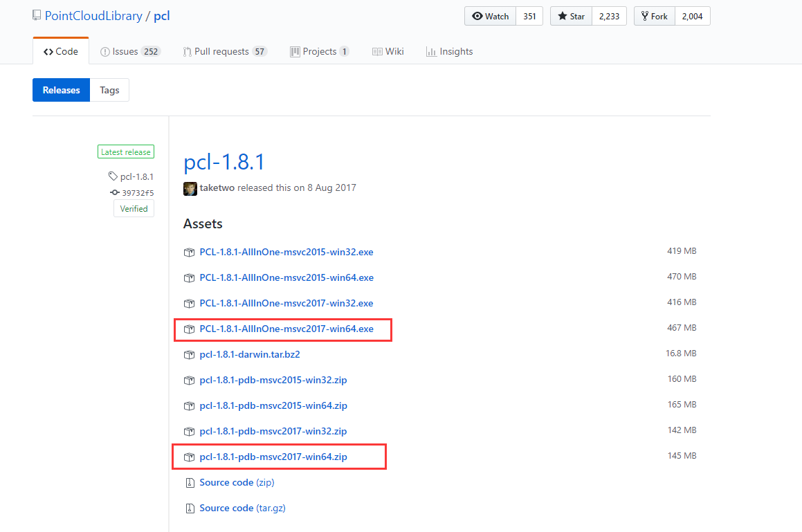Switch to the Code tab
802x532 pixels.
click(61, 52)
